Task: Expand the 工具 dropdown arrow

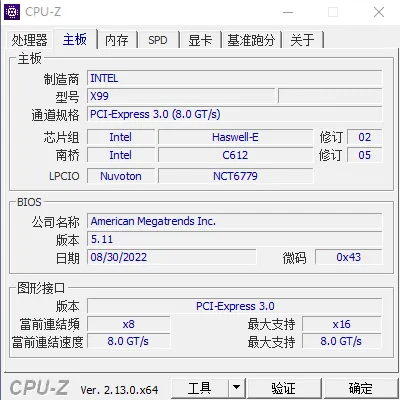Action: tap(237, 388)
